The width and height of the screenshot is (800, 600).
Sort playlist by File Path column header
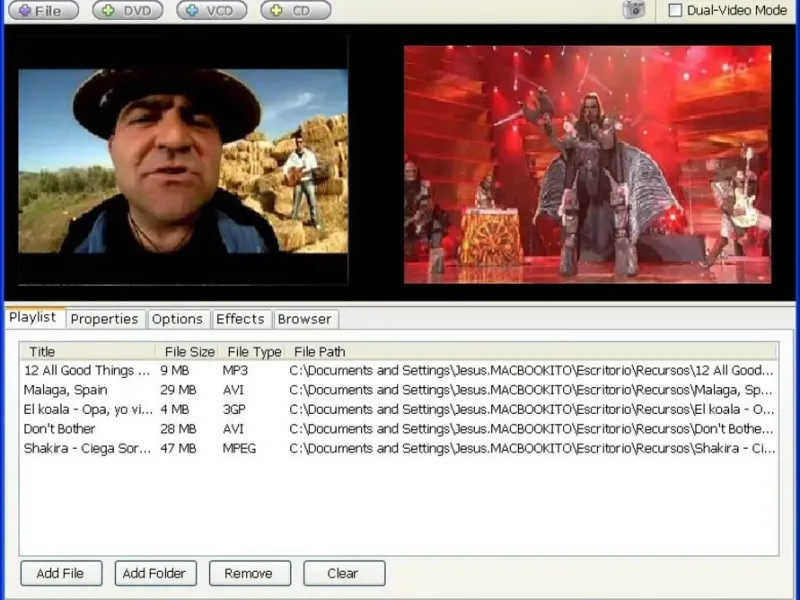pos(531,352)
